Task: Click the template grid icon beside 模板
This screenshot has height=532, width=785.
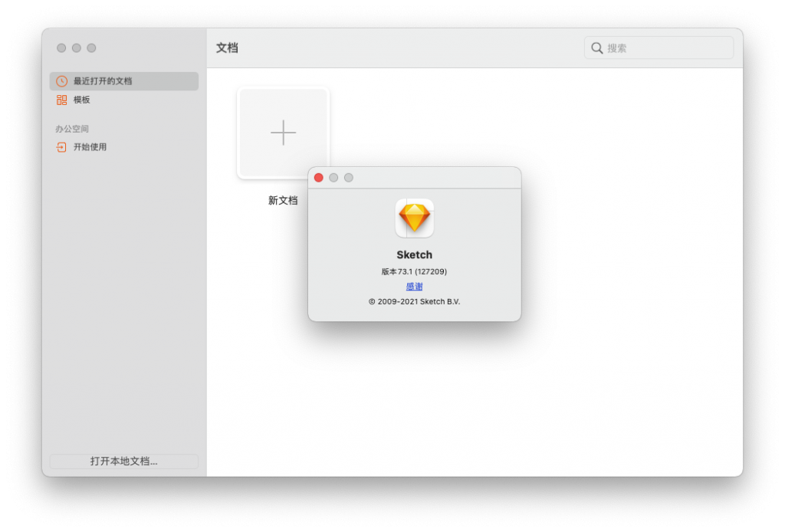Action: pyautogui.click(x=61, y=100)
